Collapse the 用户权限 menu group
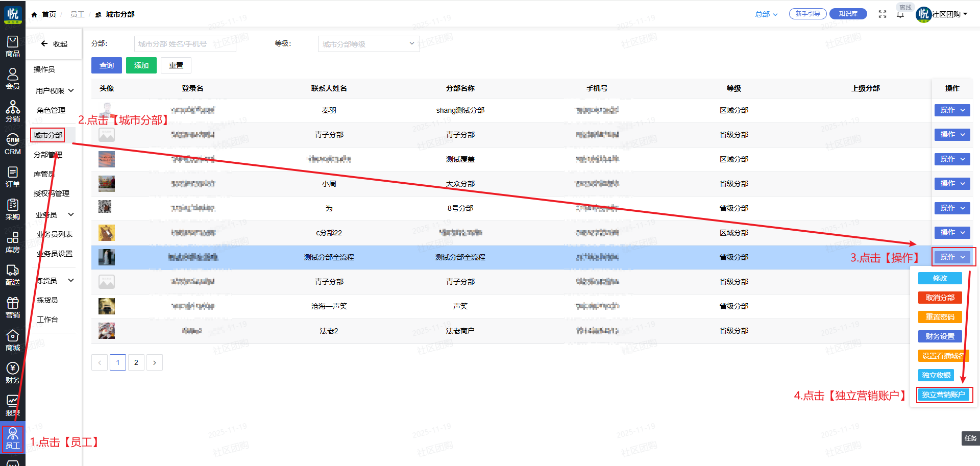The image size is (980, 466). [x=54, y=90]
